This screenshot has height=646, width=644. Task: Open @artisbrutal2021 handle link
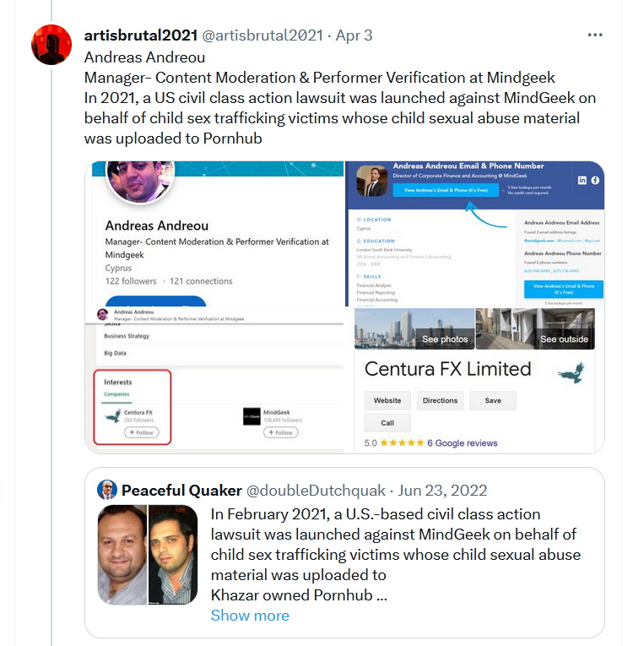(x=262, y=35)
